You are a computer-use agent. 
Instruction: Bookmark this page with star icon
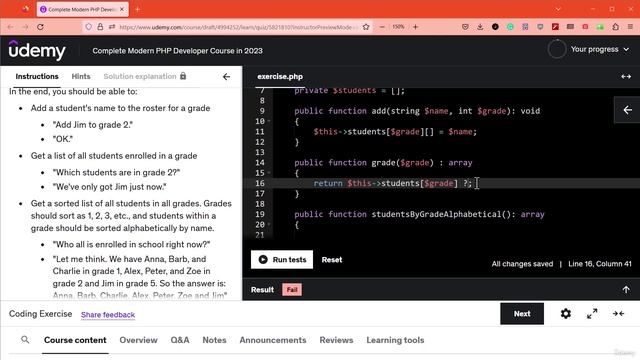pos(366,27)
